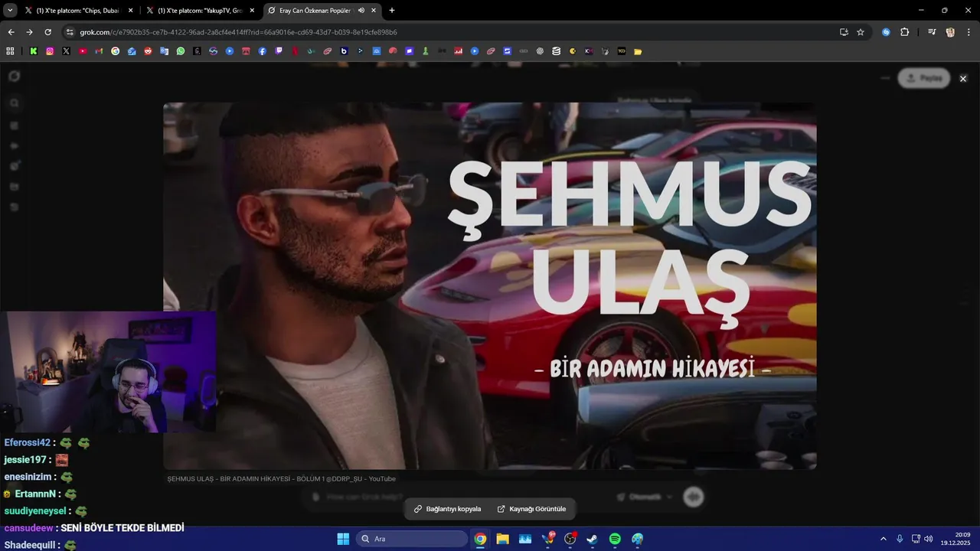Open the X bookmark in bookmarks bar
Screen dimensions: 980x551
(x=67, y=51)
